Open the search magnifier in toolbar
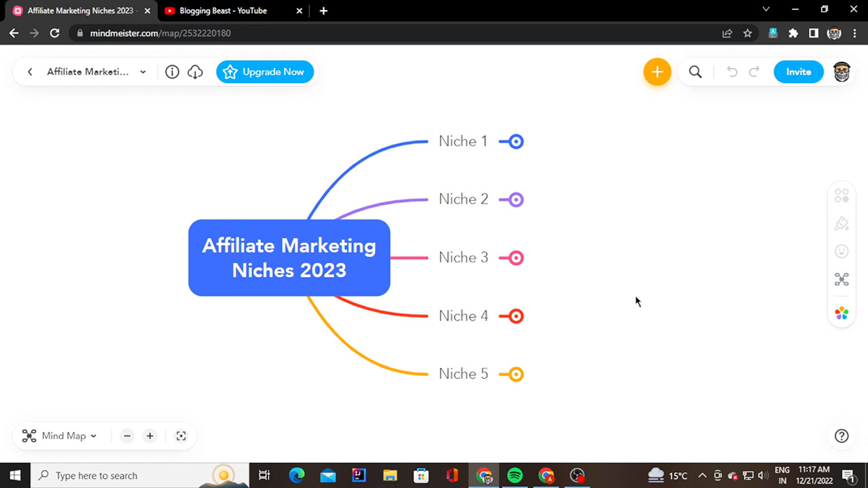Viewport: 868px width, 488px height. [x=695, y=72]
